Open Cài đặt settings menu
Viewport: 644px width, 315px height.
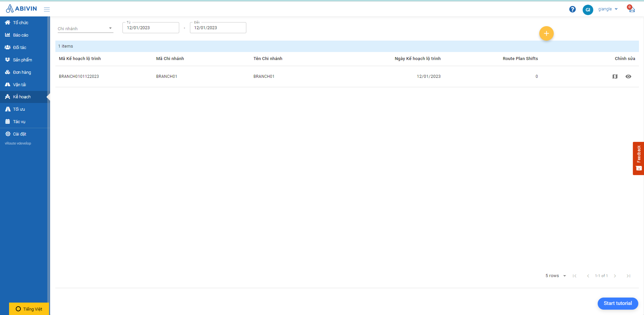pyautogui.click(x=24, y=134)
